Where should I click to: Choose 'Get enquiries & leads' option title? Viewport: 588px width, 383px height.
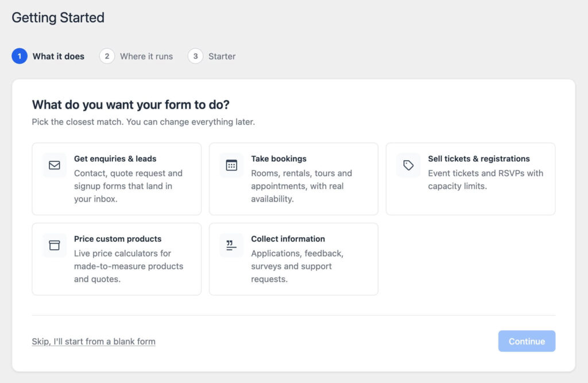tap(115, 158)
